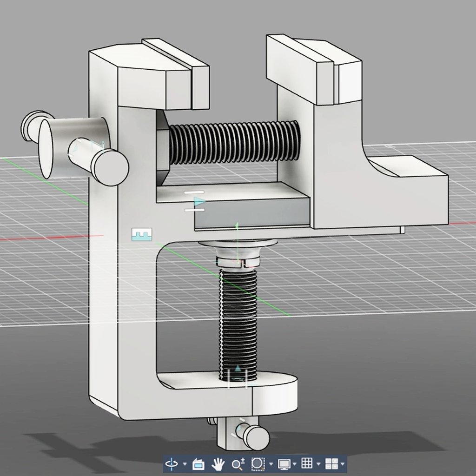Select the Orbit tool in navigation bar
This screenshot has width=476, height=476.
[x=172, y=463]
